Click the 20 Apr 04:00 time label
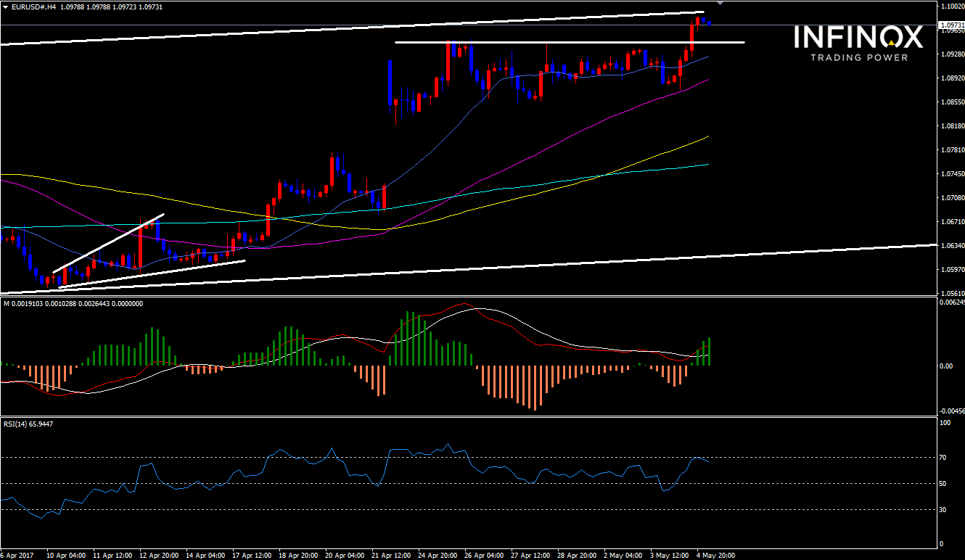The width and height of the screenshot is (965, 560). pos(344,555)
